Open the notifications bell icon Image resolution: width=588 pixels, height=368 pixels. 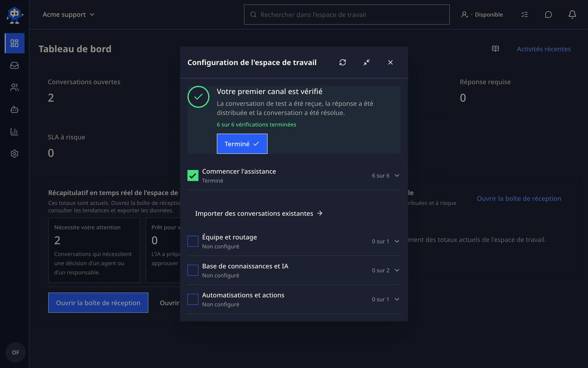pos(572,15)
